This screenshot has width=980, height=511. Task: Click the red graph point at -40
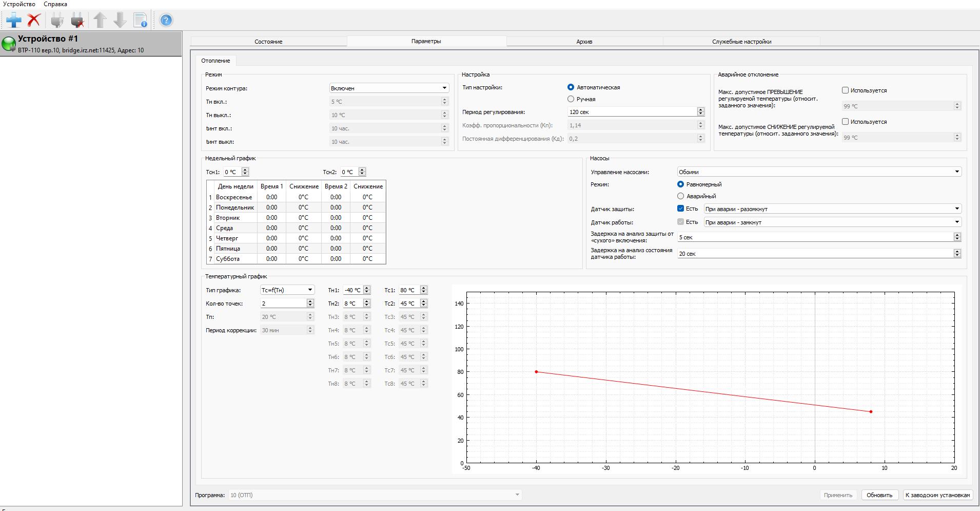(536, 372)
